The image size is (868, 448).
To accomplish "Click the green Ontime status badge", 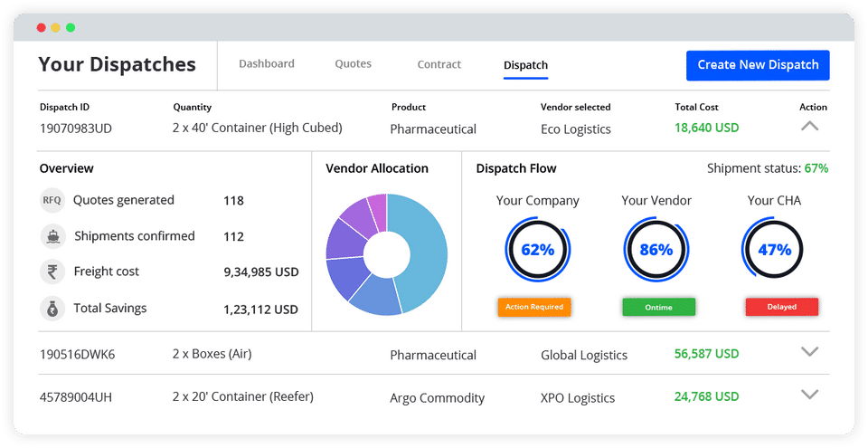I will pyautogui.click(x=659, y=307).
